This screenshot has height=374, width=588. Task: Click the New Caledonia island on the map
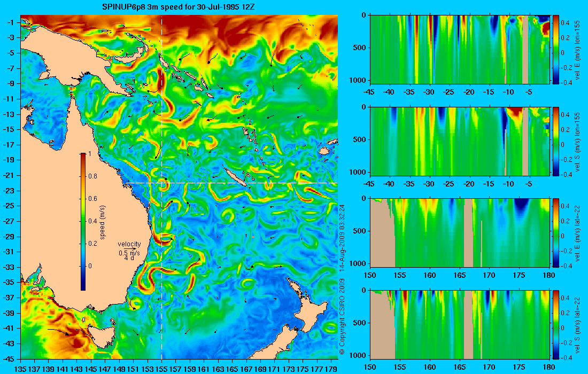click(x=236, y=176)
